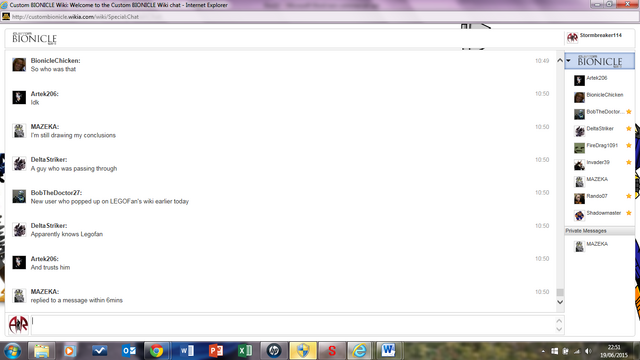Image resolution: width=640 pixels, height=360 pixels.
Task: Open Windows Media Player from taskbar
Action: tap(70, 351)
